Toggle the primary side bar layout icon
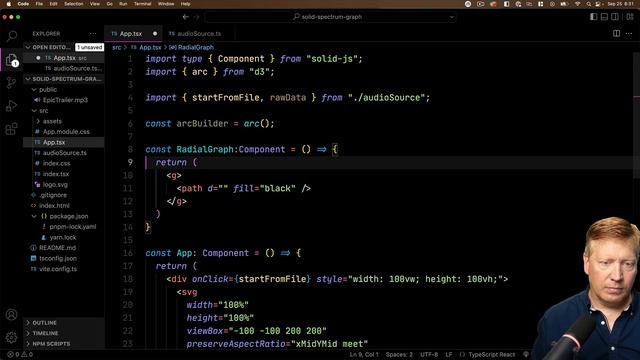 (594, 17)
